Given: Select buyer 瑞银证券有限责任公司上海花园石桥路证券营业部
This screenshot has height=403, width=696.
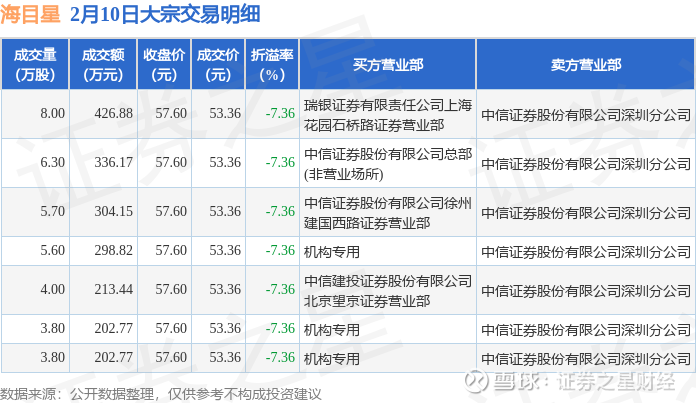Looking at the screenshot, I should coord(388,115).
